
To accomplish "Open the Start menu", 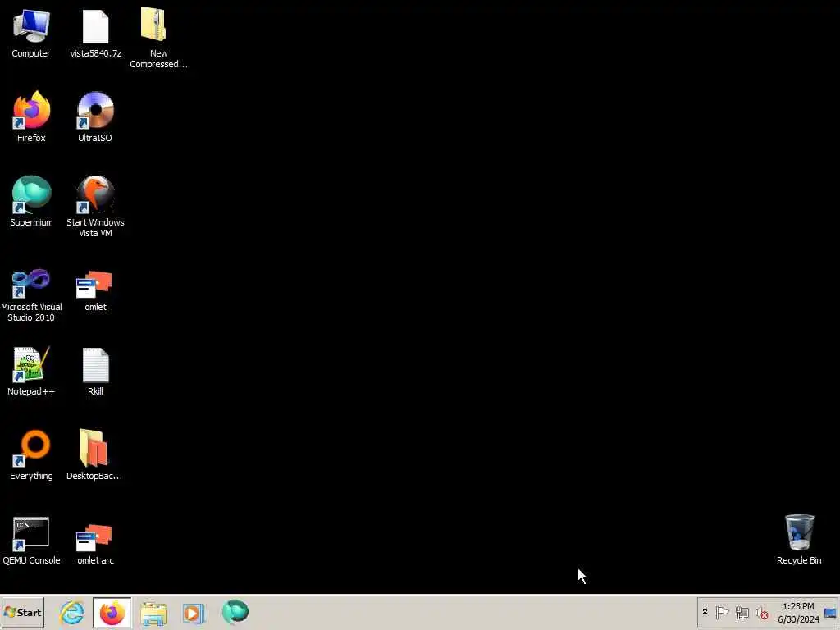I will tap(22, 612).
